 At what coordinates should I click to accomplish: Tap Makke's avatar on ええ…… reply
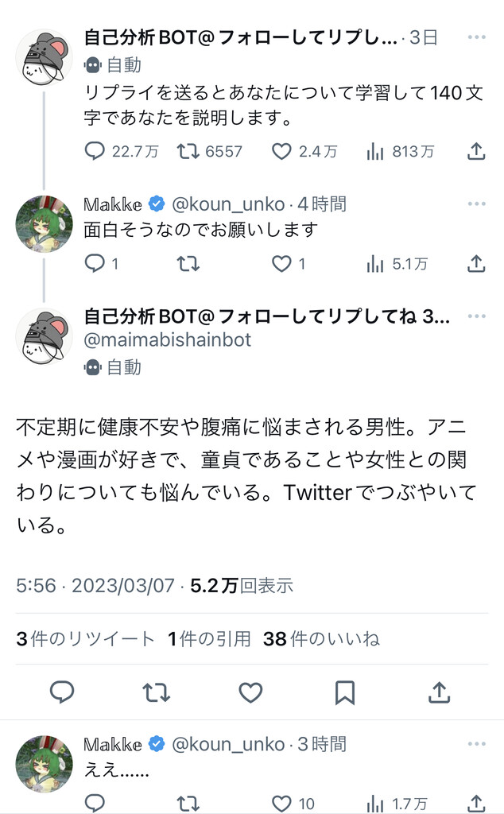coord(45,763)
